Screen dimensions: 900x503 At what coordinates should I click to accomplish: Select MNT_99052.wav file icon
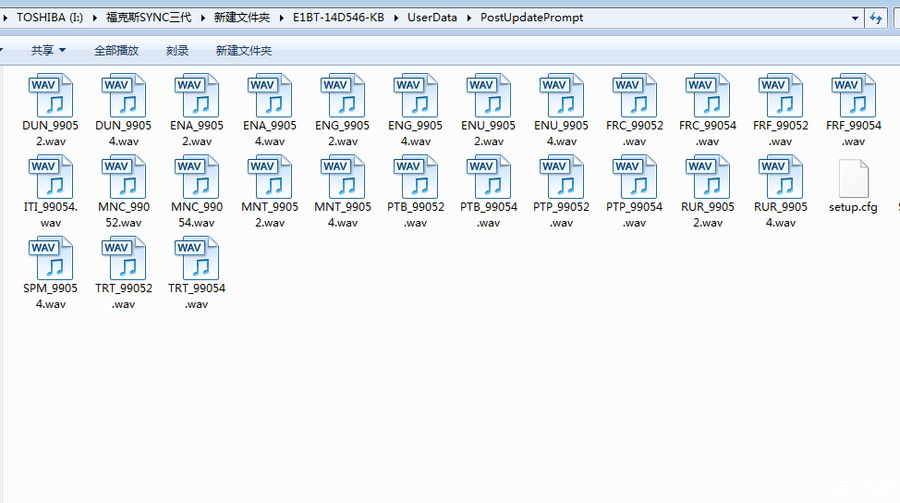coord(269,177)
